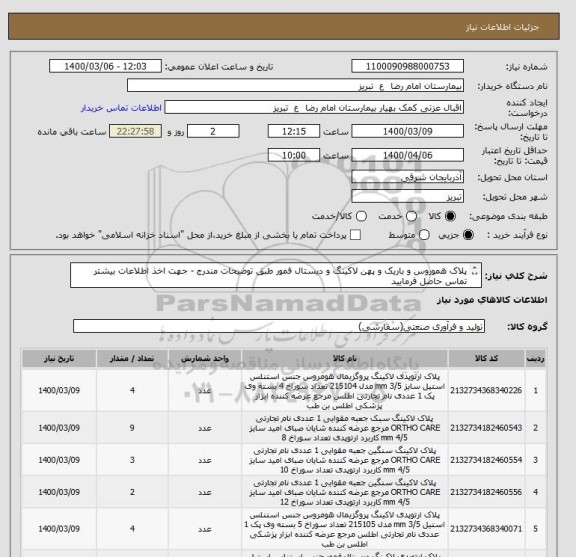Click the goods group field تولید و فرآوری صنعتی
This screenshot has height=557, width=576.
coord(279,326)
